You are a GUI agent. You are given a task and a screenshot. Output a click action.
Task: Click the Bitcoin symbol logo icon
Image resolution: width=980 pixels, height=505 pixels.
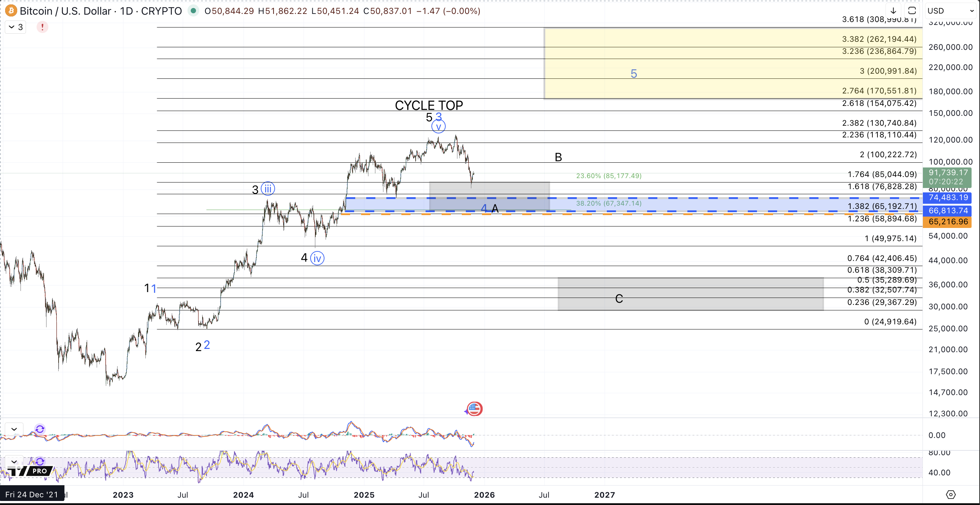click(11, 11)
